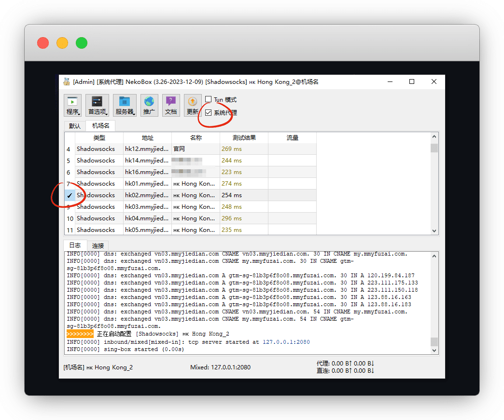Disable the 系统代理 checkbox
The image size is (504, 420).
pos(209,113)
